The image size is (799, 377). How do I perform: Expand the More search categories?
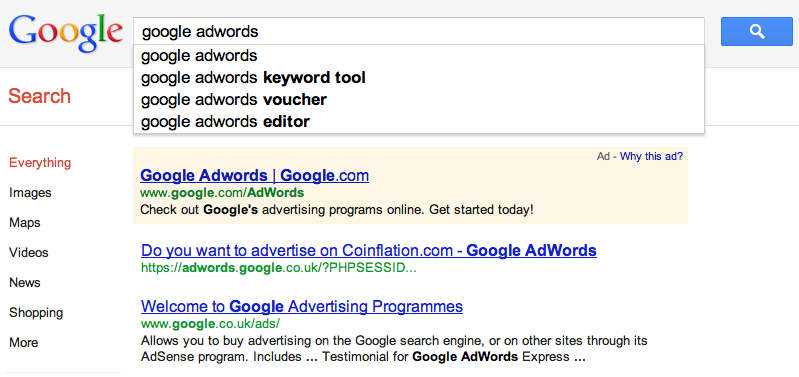click(x=23, y=342)
